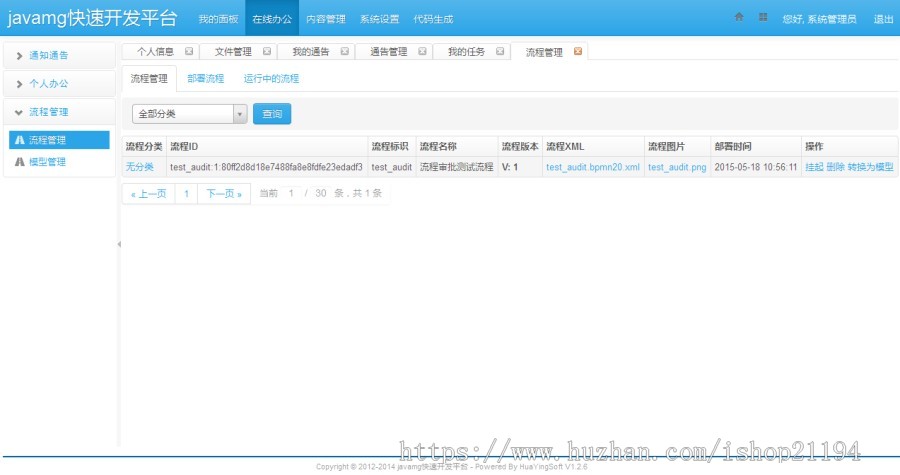The image size is (900, 475).
Task: Click the 查询 search button
Action: tap(272, 114)
